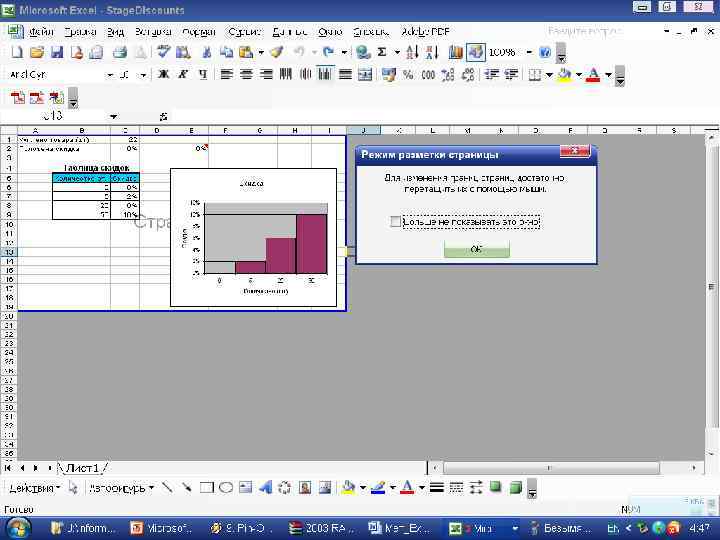720x540 pixels.
Task: Click OK in the page break dialog
Action: click(x=477, y=249)
